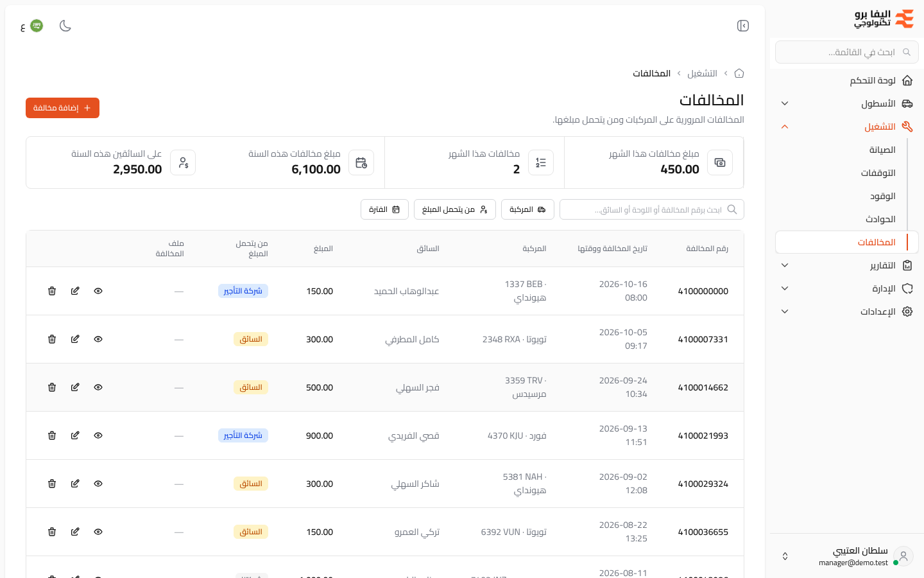This screenshot has width=924, height=578.
Task: Expand the التقارير sidebar menu
Action: click(x=847, y=265)
